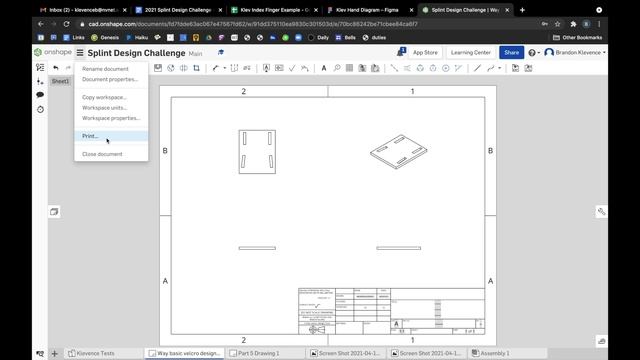Open the Onshape document hamburger menu

(x=80, y=53)
